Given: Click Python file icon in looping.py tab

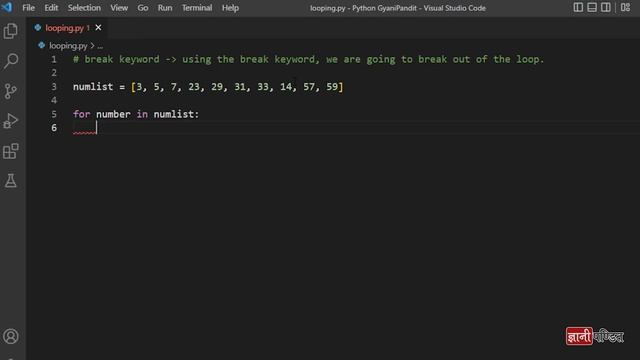Looking at the screenshot, I should pyautogui.click(x=38, y=28).
